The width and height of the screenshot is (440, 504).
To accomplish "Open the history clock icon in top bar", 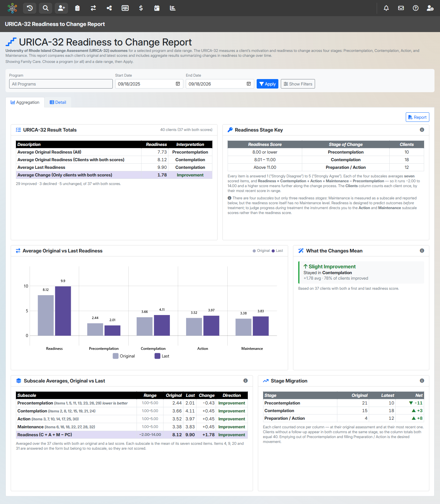I will click(30, 8).
